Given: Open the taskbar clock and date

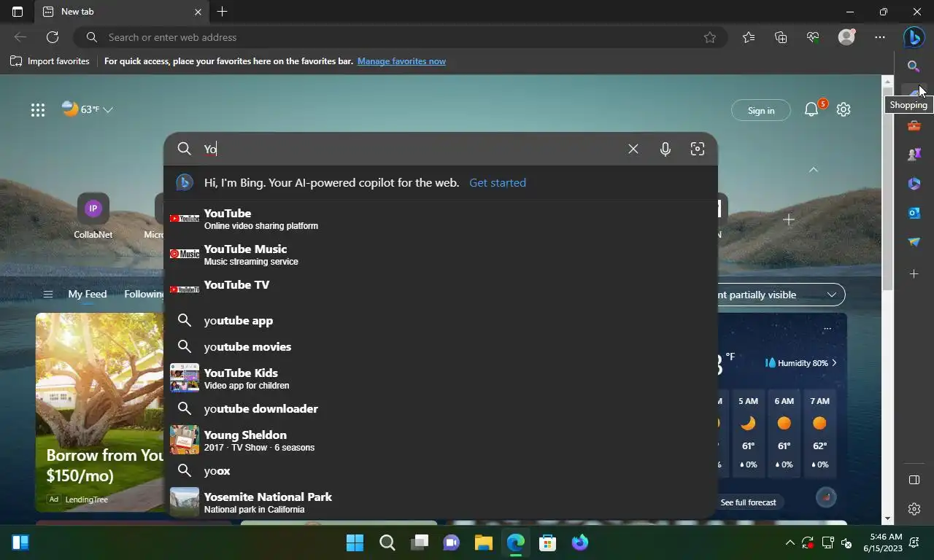Looking at the screenshot, I should pos(882,542).
